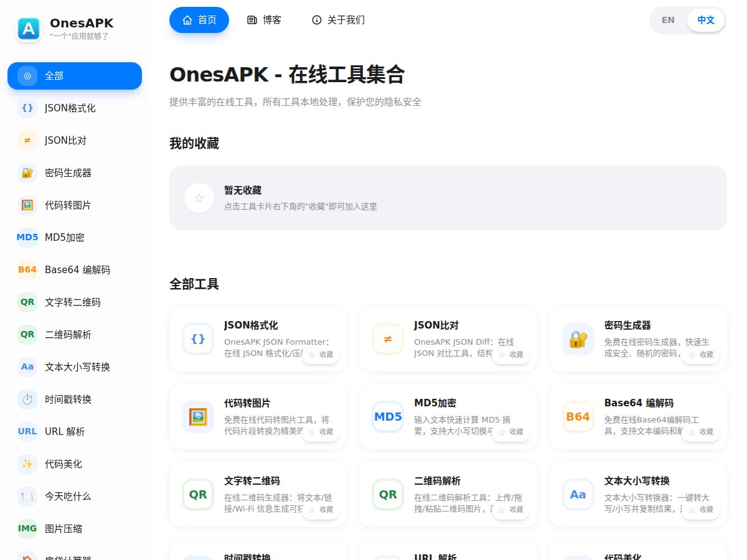
Task: Select the 全部 sidebar icon
Action: pos(27,76)
